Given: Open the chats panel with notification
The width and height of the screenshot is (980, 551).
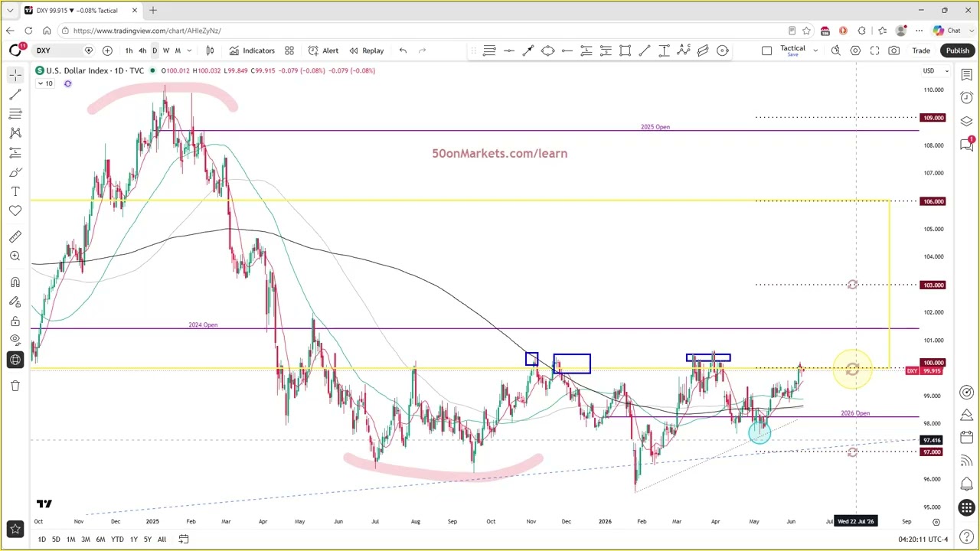Looking at the screenshot, I should click(x=967, y=145).
